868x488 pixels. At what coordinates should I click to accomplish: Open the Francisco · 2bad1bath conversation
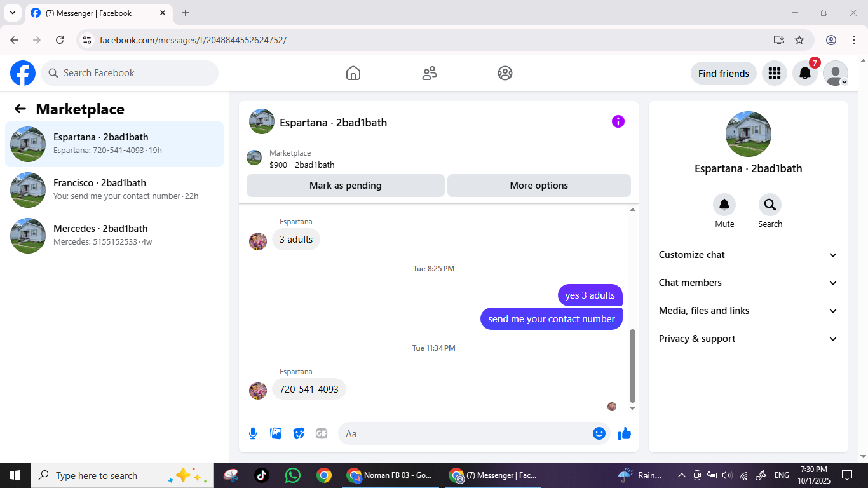pos(114,190)
